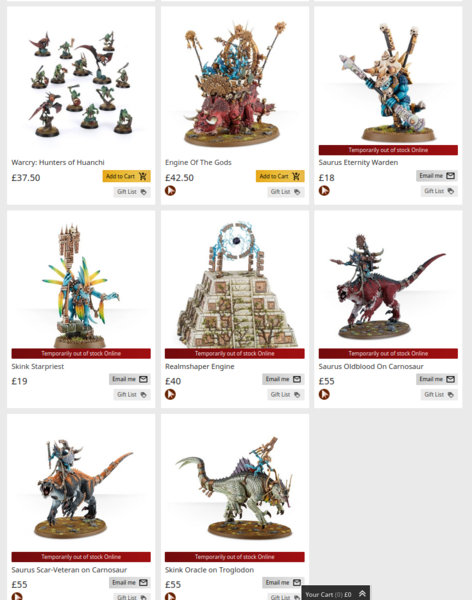Expand the Your Cart panel chevron
Screen dimensions: 472x600
[x=362, y=593]
